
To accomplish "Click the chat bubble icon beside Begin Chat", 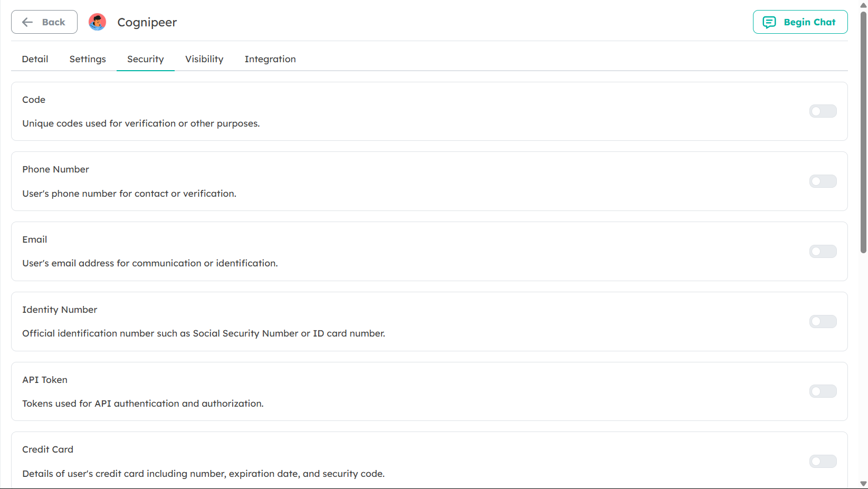I will 769,22.
